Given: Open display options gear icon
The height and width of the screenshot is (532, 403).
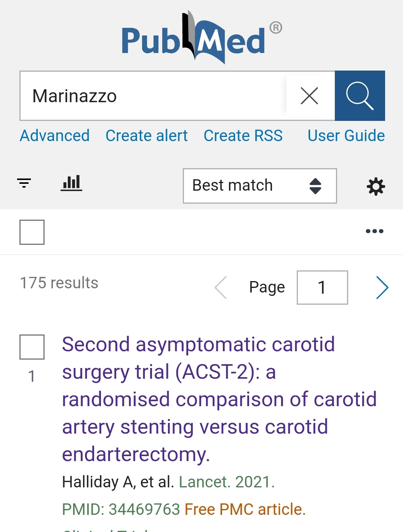Looking at the screenshot, I should point(376,186).
